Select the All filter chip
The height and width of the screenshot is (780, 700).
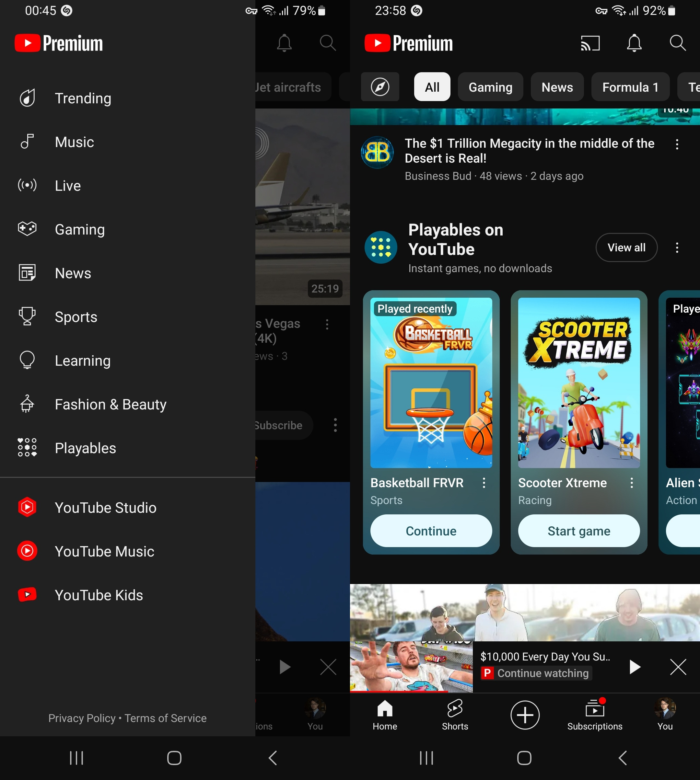(x=432, y=87)
